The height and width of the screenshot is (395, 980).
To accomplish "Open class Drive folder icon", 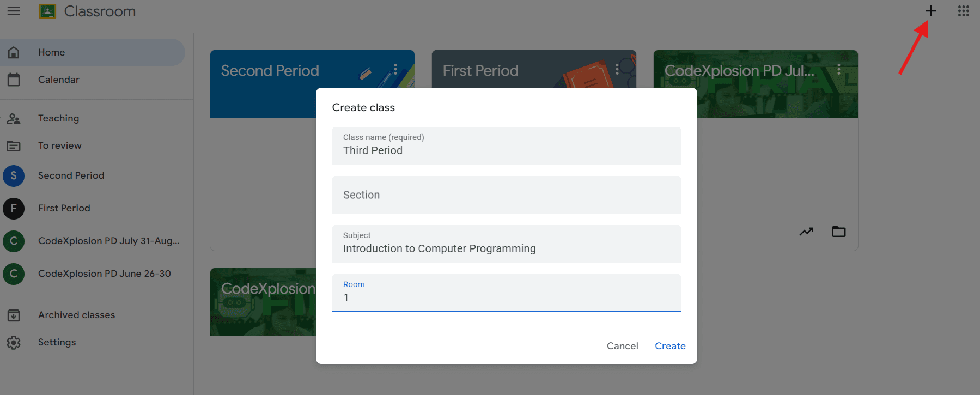I will [839, 232].
